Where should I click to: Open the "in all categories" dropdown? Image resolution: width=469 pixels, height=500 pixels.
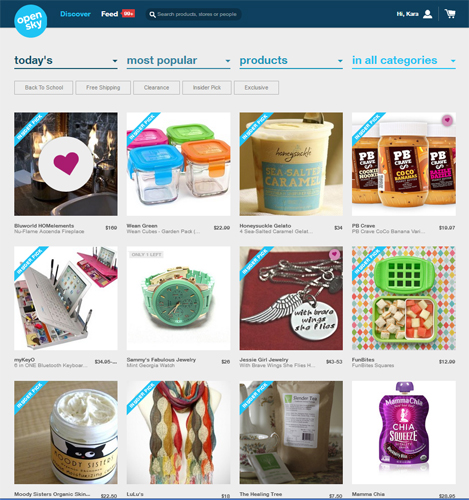404,61
